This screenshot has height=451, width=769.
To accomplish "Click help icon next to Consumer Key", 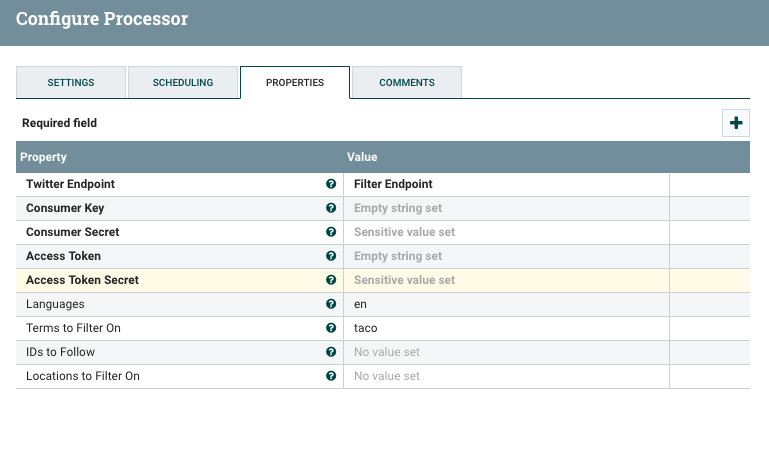I will click(x=330, y=208).
